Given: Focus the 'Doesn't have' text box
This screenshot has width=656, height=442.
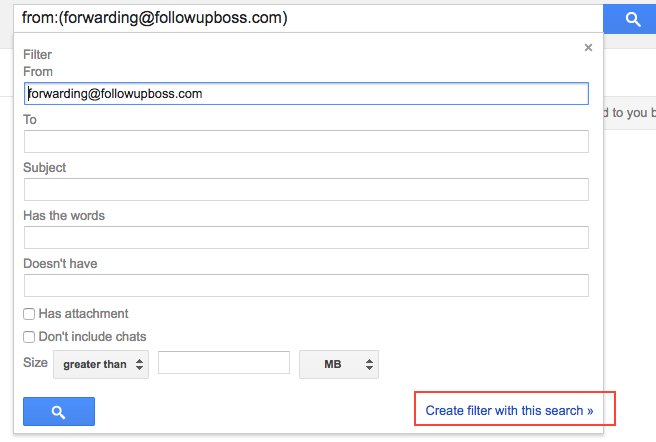Looking at the screenshot, I should [305, 285].
